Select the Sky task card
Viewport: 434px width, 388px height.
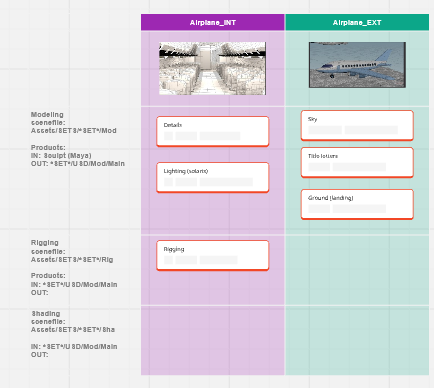(x=357, y=126)
